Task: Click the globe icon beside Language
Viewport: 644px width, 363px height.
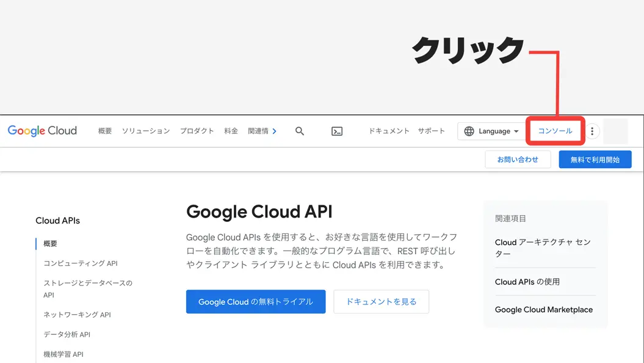Action: point(469,131)
